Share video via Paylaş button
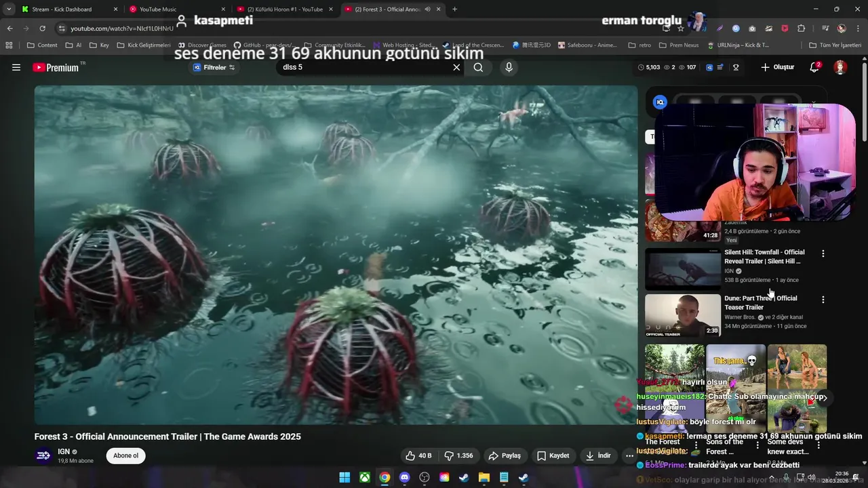868x488 pixels. [505, 455]
